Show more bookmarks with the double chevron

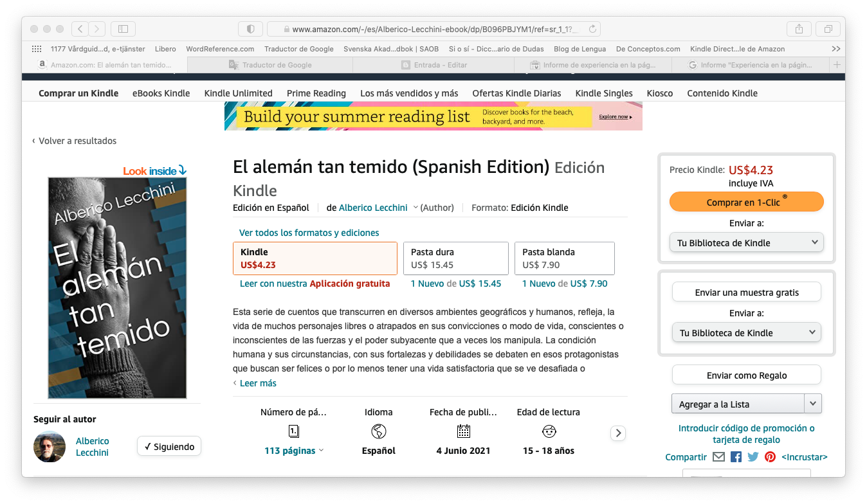pos(835,49)
